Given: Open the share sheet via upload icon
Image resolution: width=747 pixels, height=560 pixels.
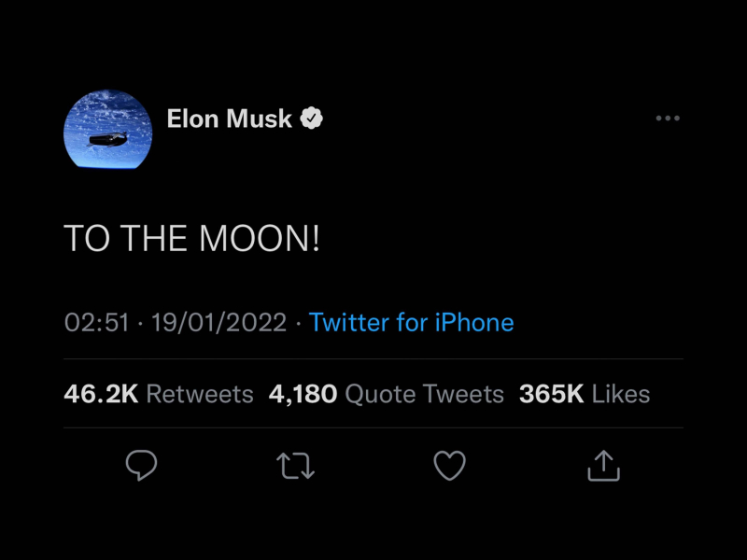Looking at the screenshot, I should click(x=603, y=465).
